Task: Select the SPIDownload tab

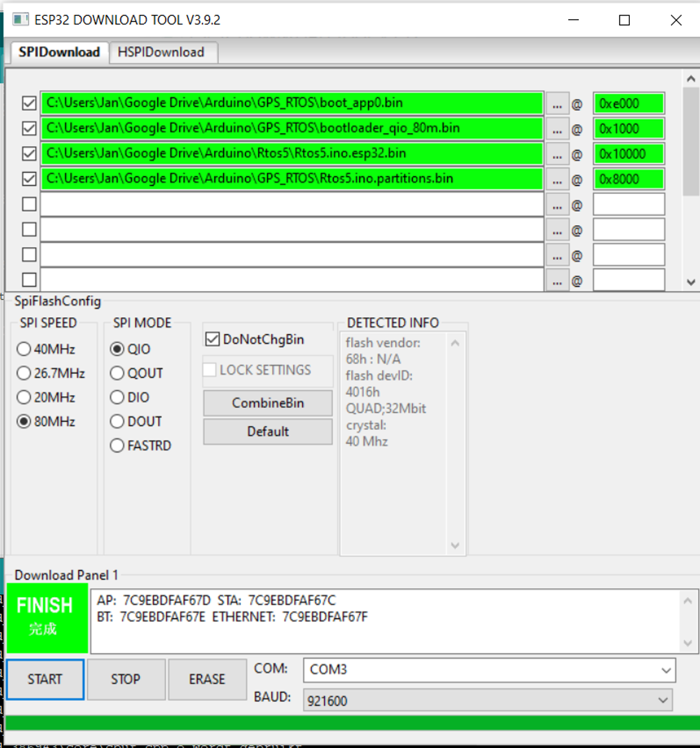Action: (x=59, y=52)
